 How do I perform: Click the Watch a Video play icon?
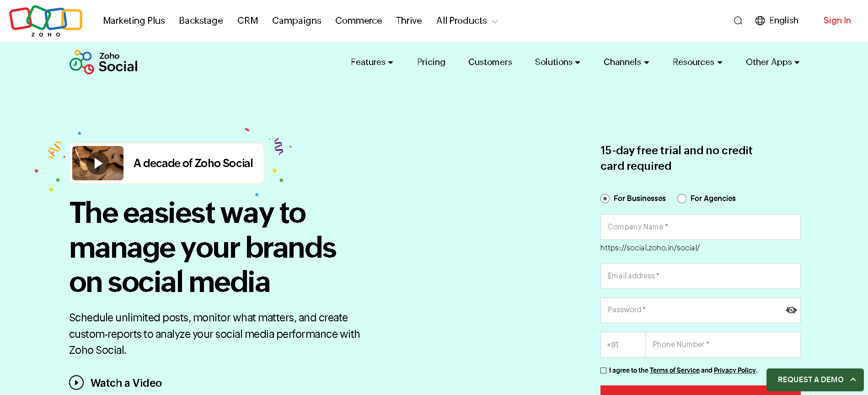[76, 383]
